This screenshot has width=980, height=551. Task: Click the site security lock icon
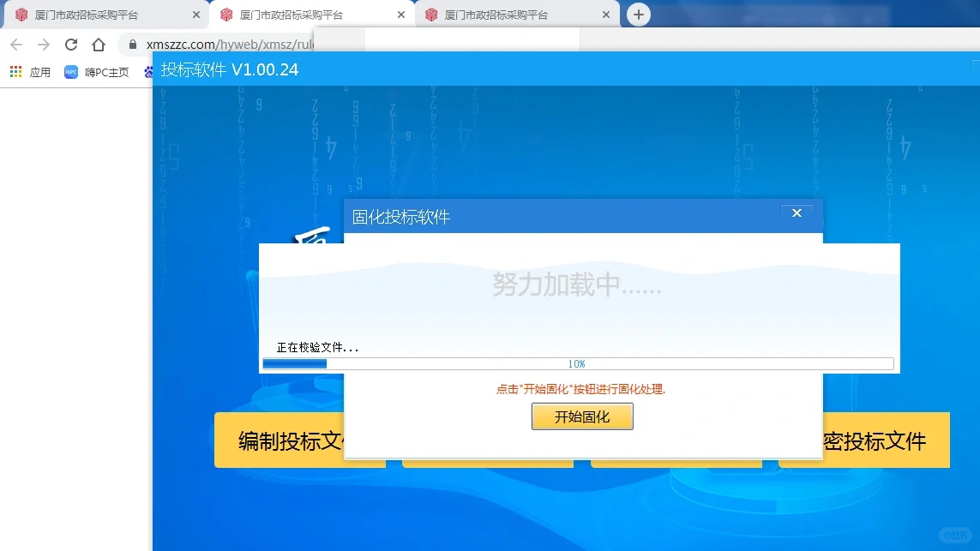[131, 44]
